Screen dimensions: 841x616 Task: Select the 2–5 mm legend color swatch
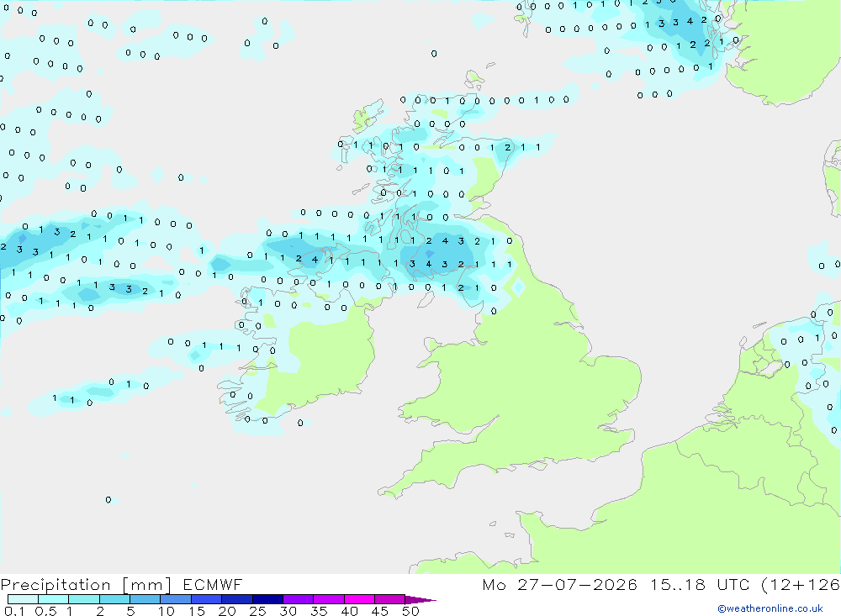(x=114, y=599)
